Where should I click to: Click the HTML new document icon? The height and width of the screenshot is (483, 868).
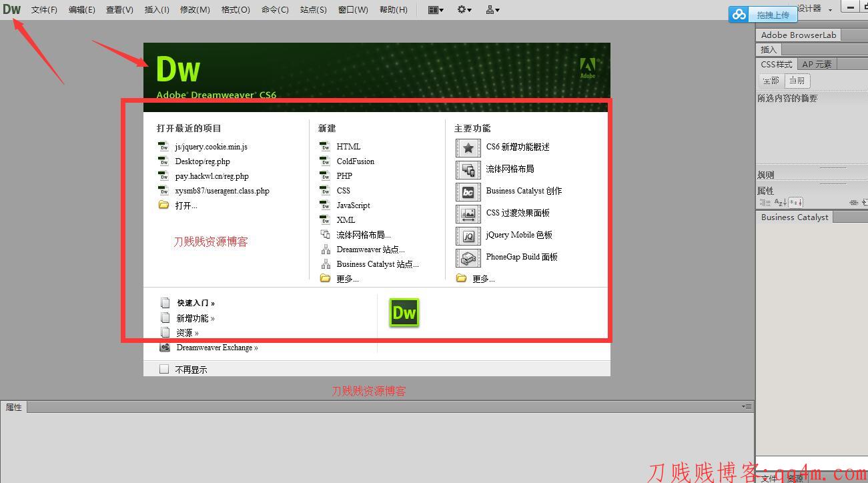(x=325, y=146)
